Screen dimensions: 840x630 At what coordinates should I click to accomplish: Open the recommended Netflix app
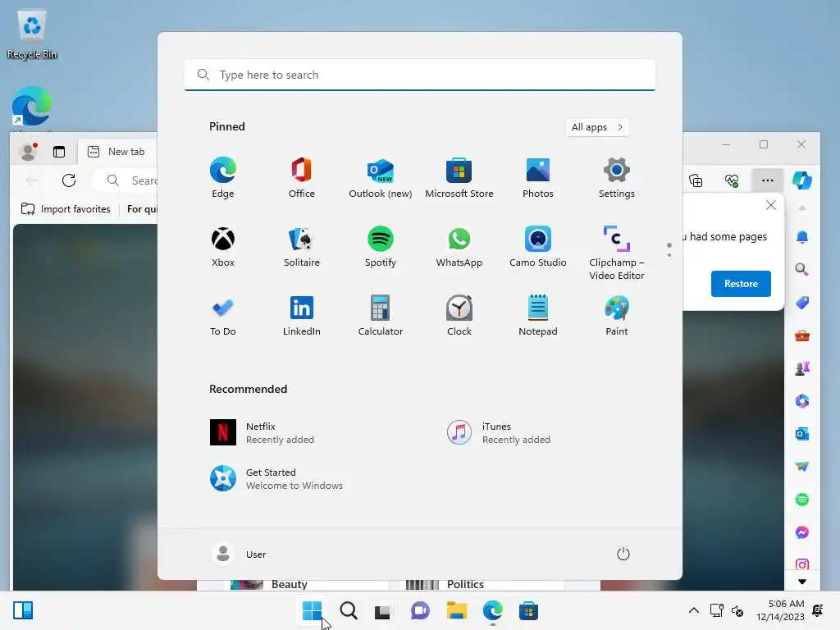[262, 432]
